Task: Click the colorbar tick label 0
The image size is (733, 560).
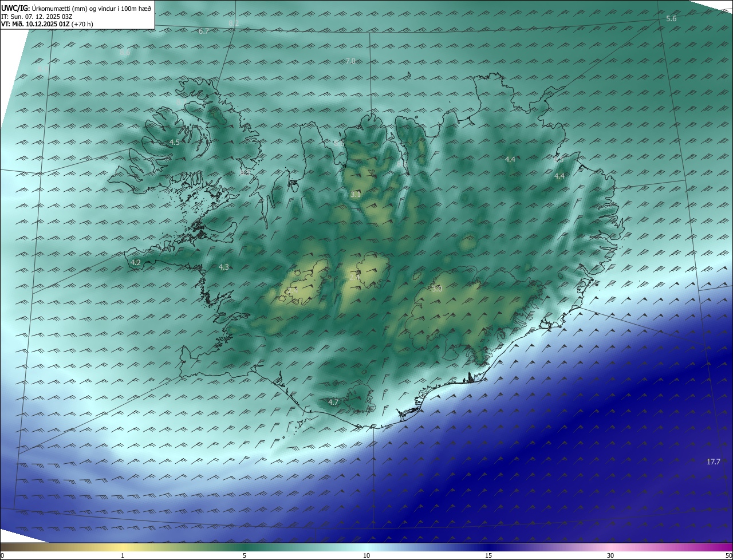Action: click(2, 555)
